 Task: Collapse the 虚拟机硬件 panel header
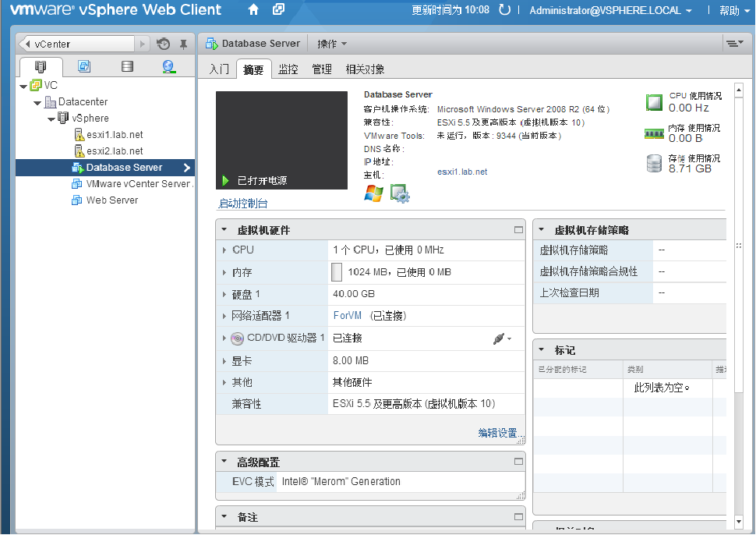[x=224, y=230]
